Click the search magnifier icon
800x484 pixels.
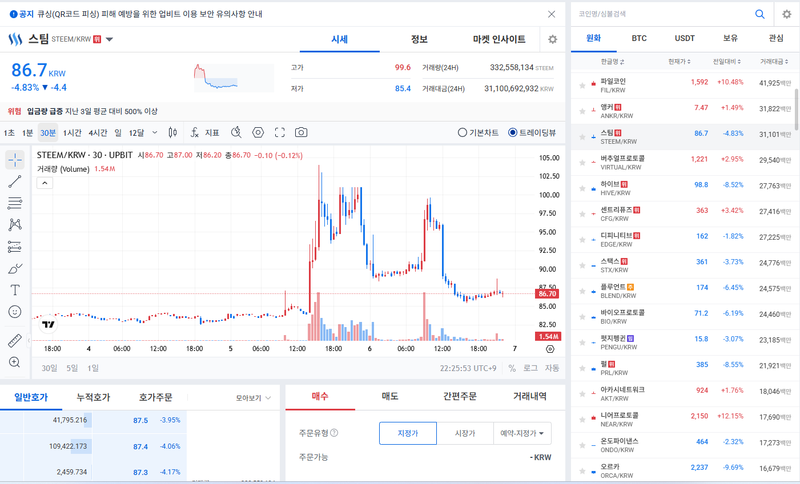point(760,14)
